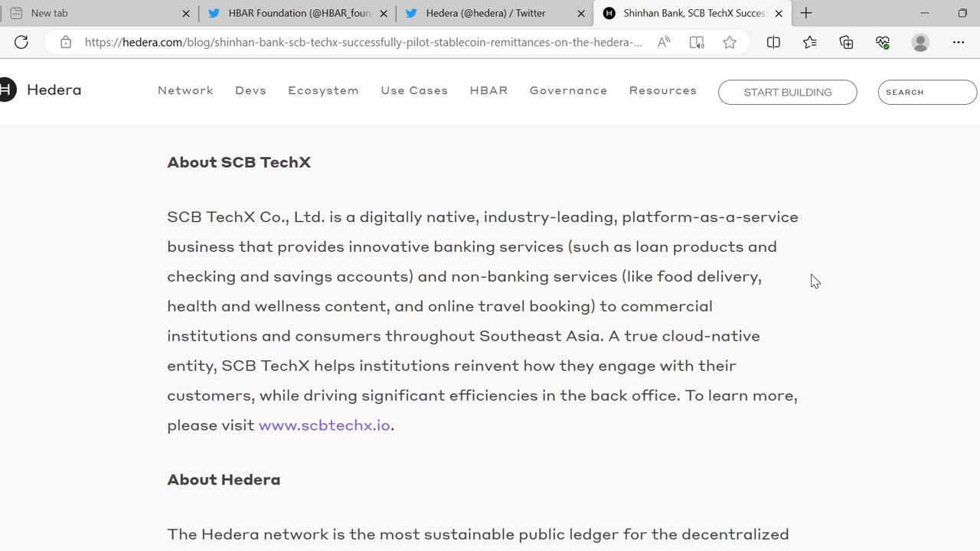The image size is (980, 551).
Task: Focus the SEARCH field
Action: pyautogui.click(x=927, y=92)
